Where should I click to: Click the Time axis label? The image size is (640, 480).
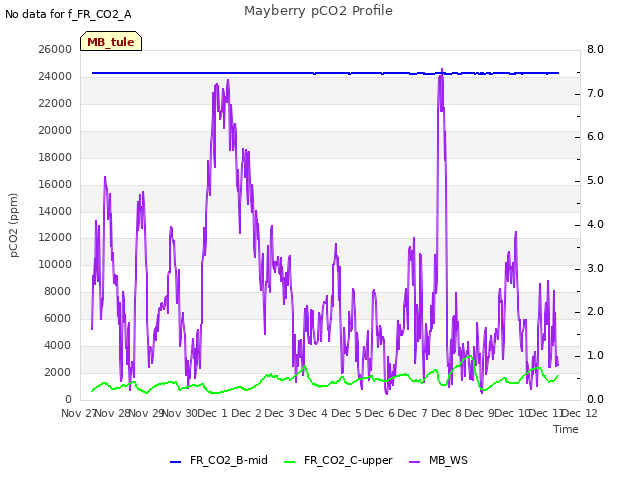[x=566, y=429]
